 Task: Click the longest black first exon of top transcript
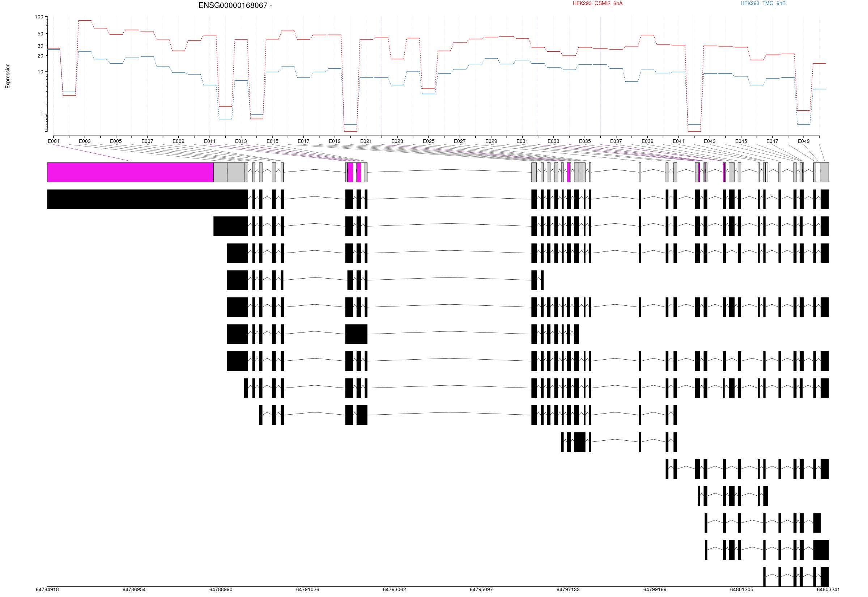[x=148, y=199]
